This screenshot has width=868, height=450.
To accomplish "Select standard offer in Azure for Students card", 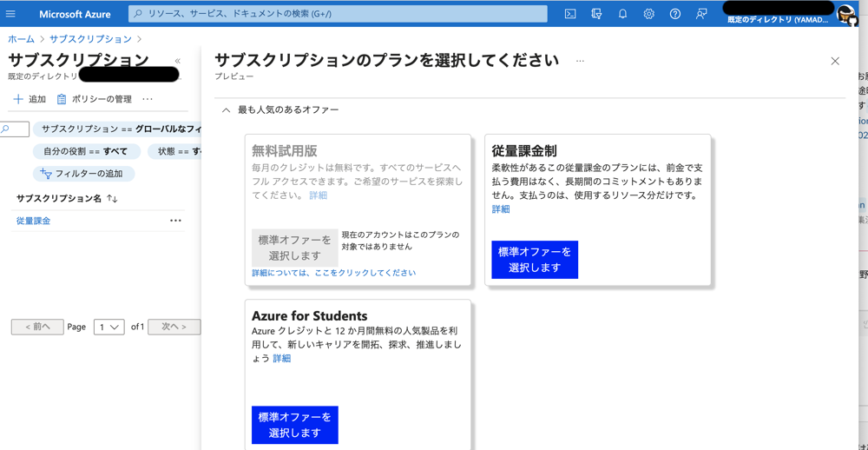I will click(x=294, y=425).
